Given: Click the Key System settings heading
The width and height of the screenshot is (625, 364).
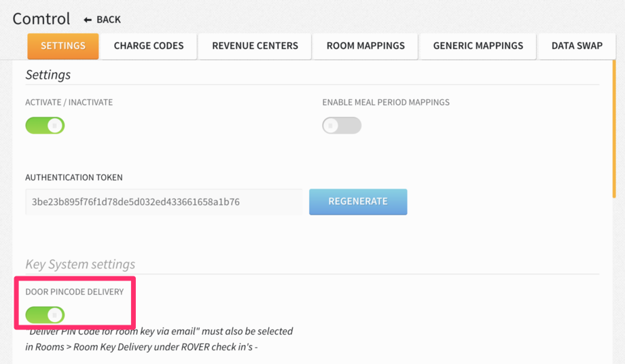Looking at the screenshot, I should point(80,264).
